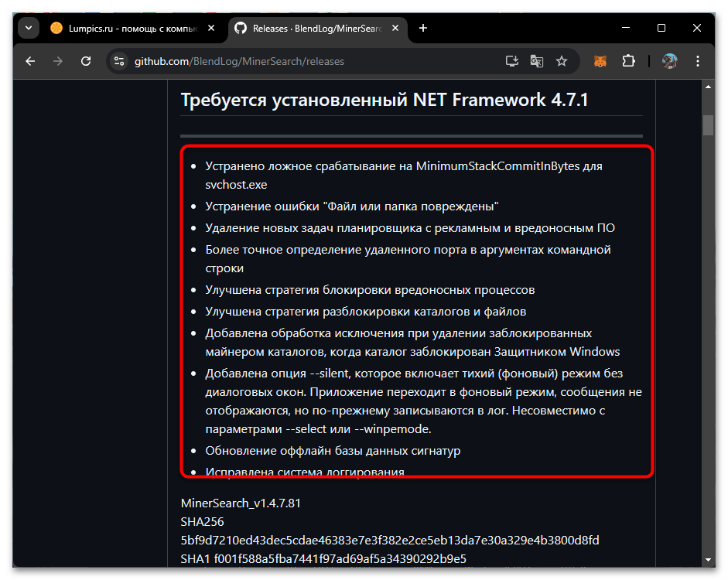Go back to the previous page

pos(31,61)
